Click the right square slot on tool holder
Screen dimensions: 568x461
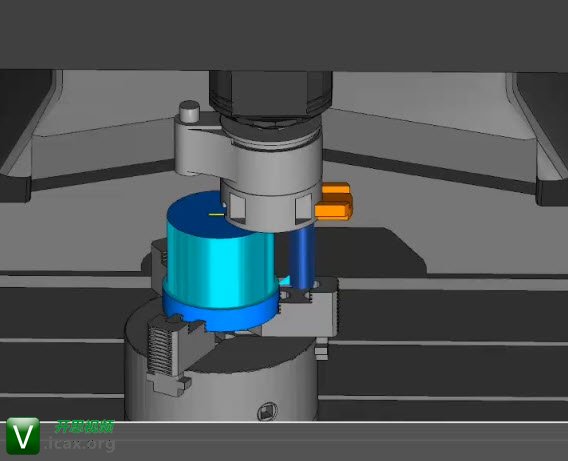304,209
